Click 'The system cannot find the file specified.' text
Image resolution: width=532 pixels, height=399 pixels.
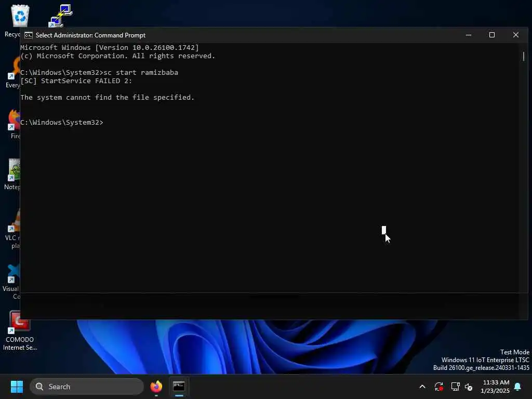pos(107,97)
